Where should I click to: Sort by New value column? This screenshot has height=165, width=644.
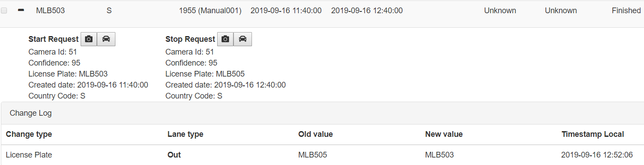(x=444, y=134)
